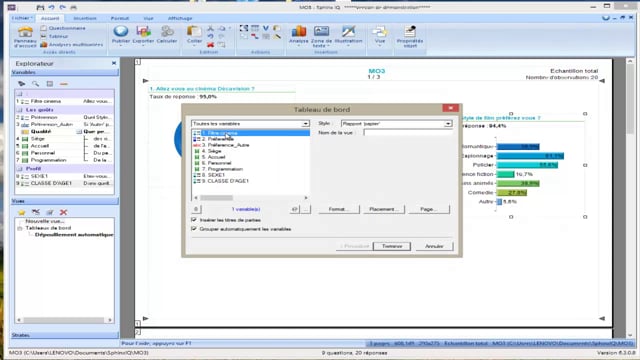Click the orange minus icon in Variables
The width and height of the screenshot is (640, 360).
pyautogui.click(x=63, y=84)
